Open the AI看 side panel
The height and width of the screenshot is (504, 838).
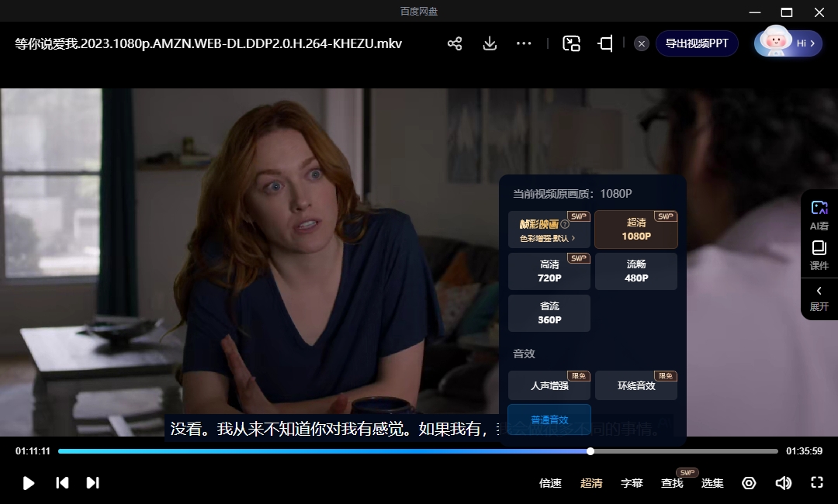(x=819, y=215)
